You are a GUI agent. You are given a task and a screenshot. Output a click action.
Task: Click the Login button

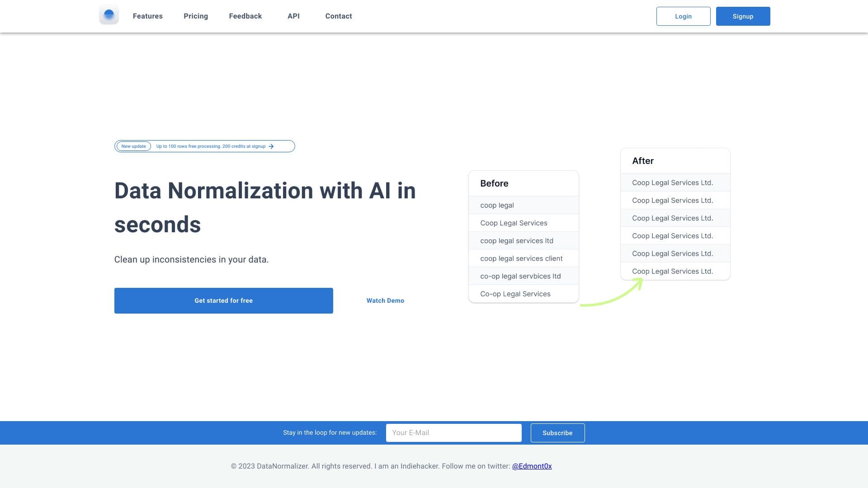click(x=683, y=16)
